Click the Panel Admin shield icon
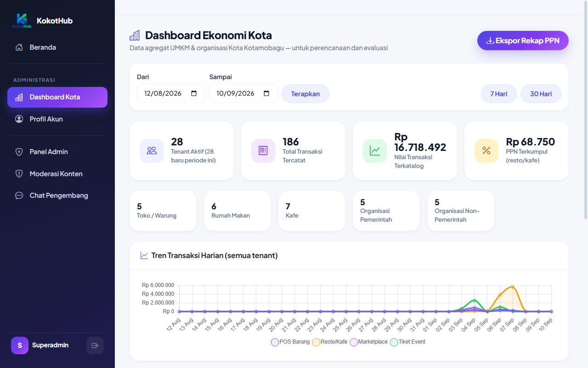Image resolution: width=588 pixels, height=368 pixels. [x=19, y=152]
